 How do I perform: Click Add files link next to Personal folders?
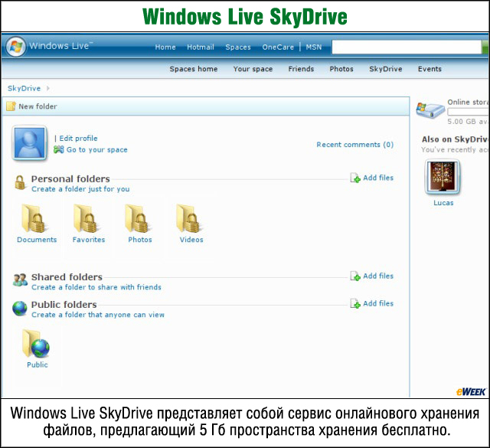pyautogui.click(x=378, y=178)
